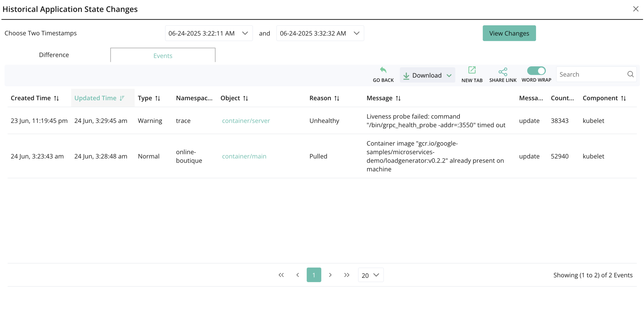Jump to last page double-arrow
Image resolution: width=644 pixels, height=316 pixels.
point(346,275)
